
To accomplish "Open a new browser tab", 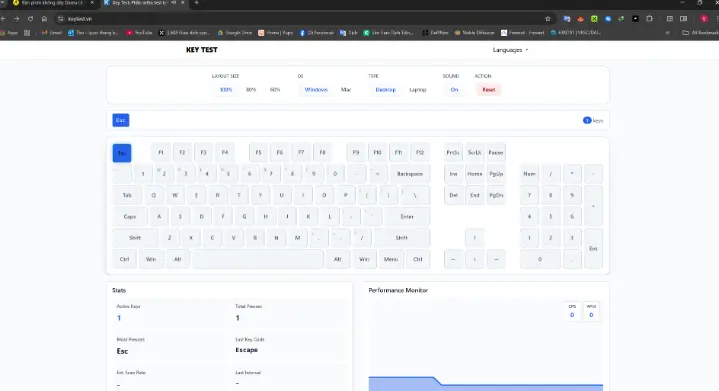I will 196,3.
